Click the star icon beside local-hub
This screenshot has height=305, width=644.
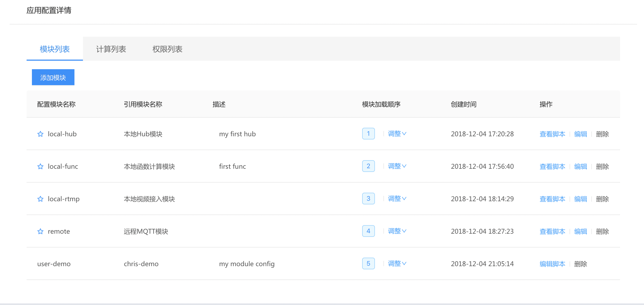pos(40,134)
